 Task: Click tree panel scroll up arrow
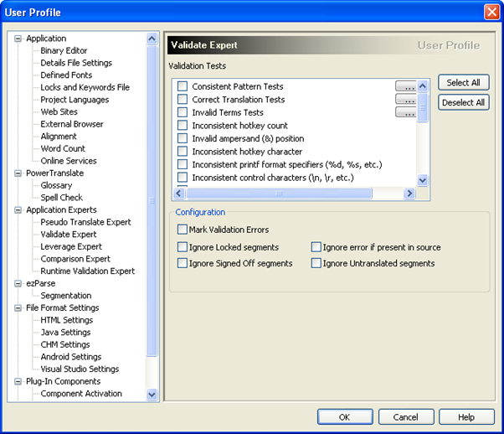[x=152, y=39]
